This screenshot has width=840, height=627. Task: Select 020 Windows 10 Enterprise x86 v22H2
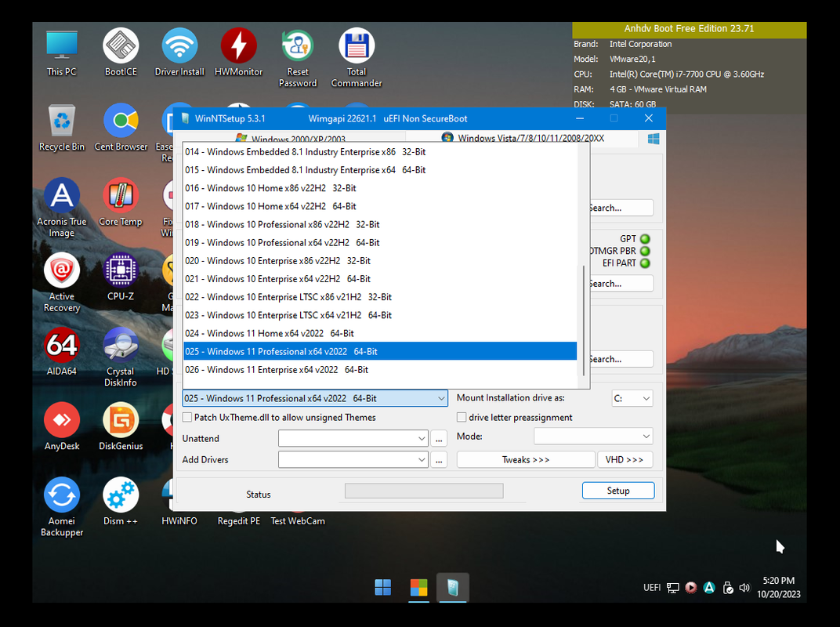click(380, 261)
